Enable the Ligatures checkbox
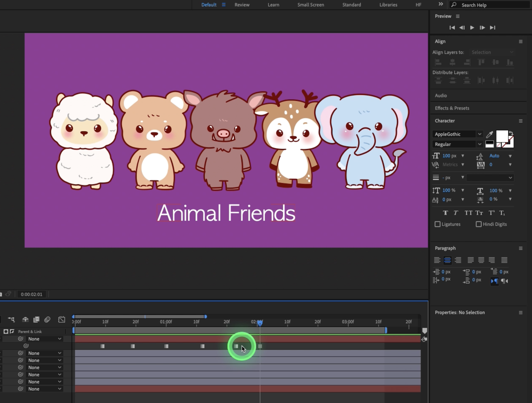 coord(437,224)
